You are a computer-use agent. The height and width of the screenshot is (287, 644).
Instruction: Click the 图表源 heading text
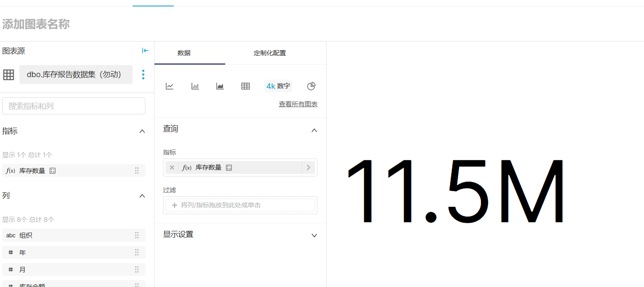(x=14, y=51)
